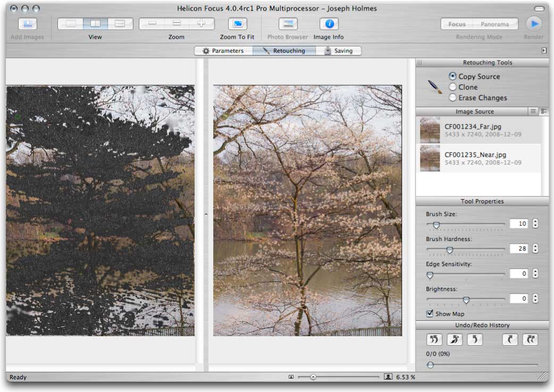Uncheck the Show Map checkbox
This screenshot has width=554, height=392.
pyautogui.click(x=430, y=314)
